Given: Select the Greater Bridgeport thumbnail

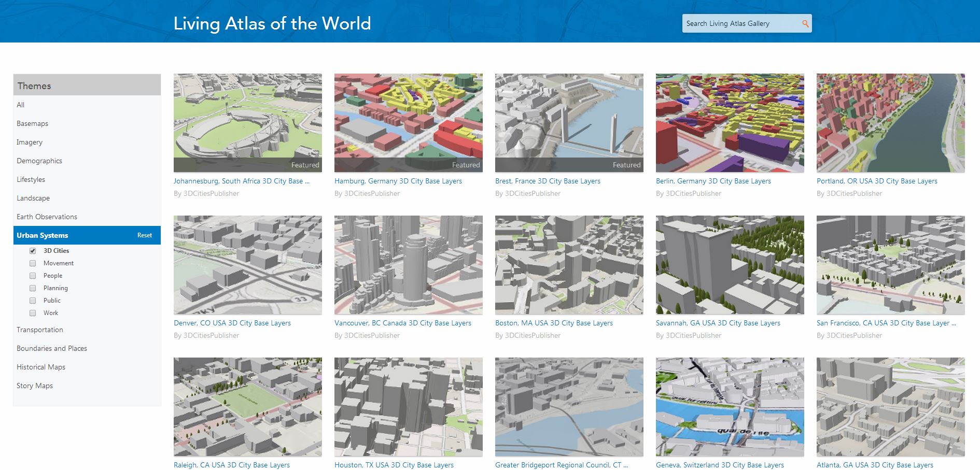Looking at the screenshot, I should [x=569, y=407].
